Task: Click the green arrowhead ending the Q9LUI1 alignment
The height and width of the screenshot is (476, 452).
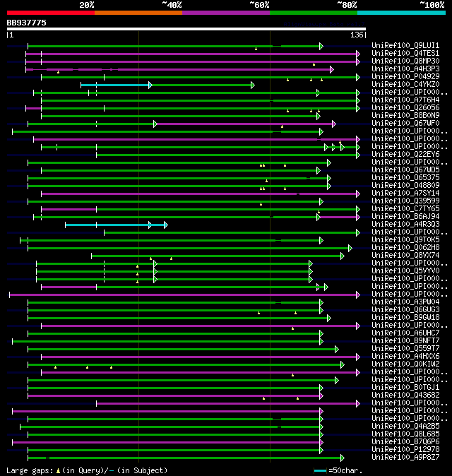Action: [321, 46]
